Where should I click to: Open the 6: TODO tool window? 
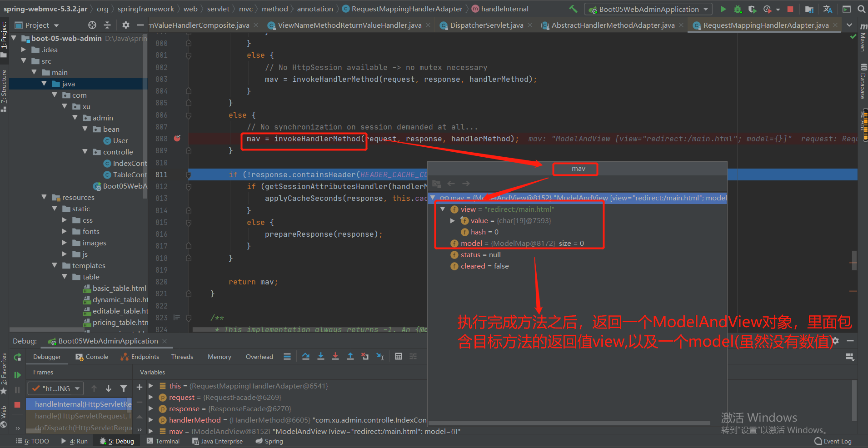point(33,441)
